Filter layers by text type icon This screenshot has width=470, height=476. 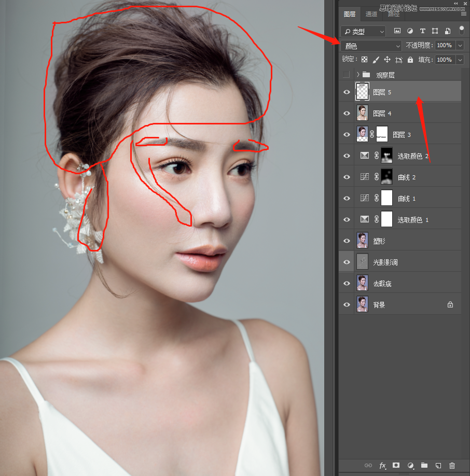[422, 31]
